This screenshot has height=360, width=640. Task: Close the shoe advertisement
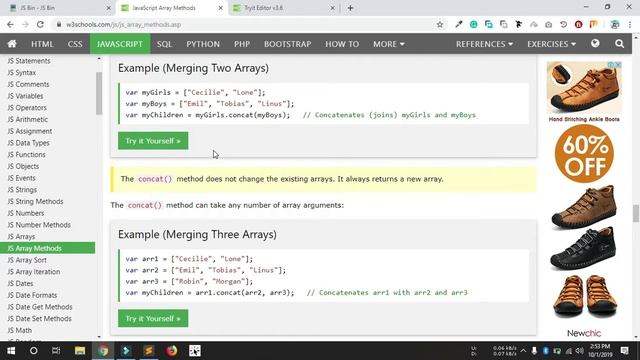tap(618, 64)
